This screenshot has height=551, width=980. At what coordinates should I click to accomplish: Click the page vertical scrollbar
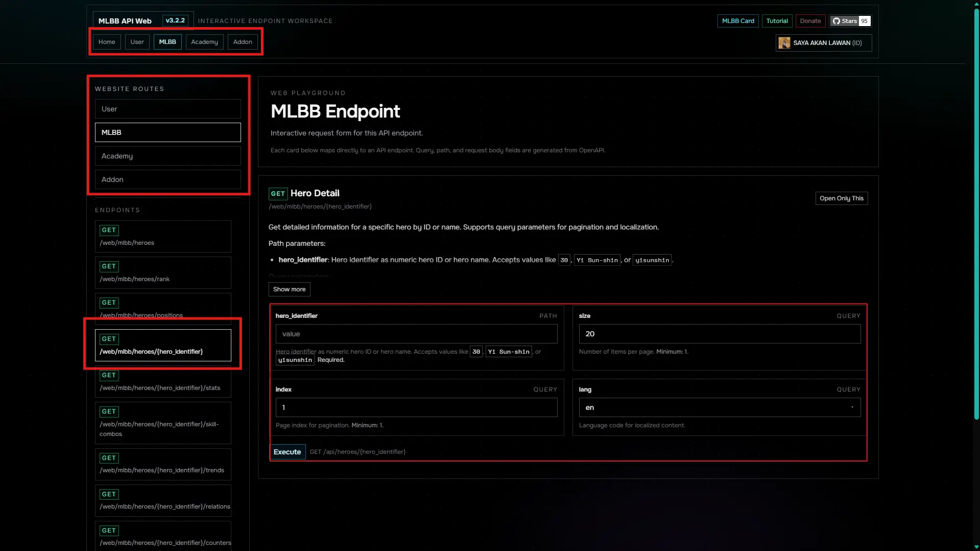(976, 215)
